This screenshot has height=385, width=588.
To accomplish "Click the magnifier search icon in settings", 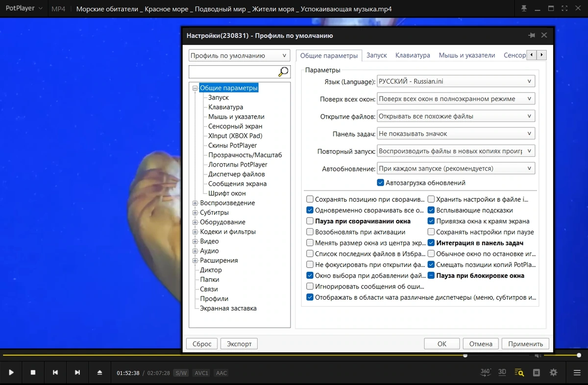I will click(x=283, y=72).
